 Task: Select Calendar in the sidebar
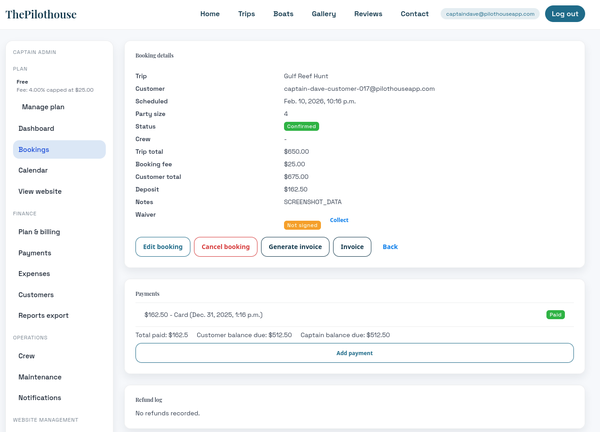tap(33, 170)
